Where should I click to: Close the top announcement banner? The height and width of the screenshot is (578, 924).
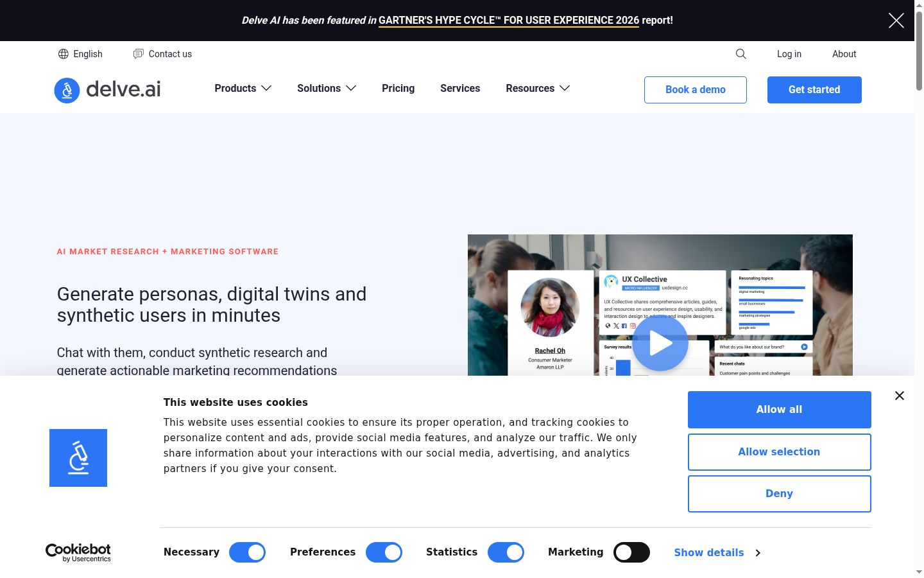point(896,21)
